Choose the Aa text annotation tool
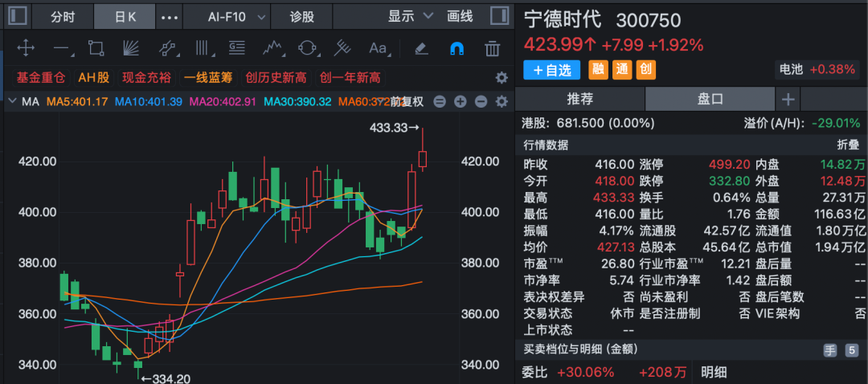 (x=378, y=49)
